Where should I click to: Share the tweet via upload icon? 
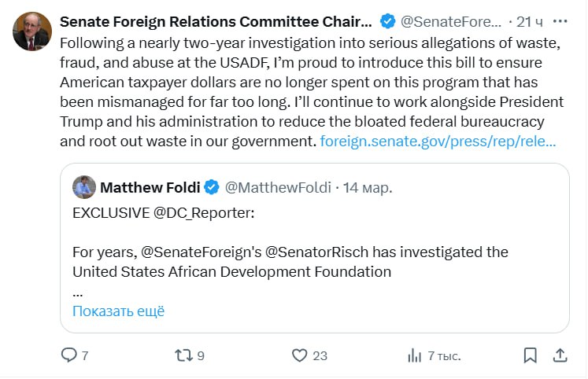click(x=560, y=355)
